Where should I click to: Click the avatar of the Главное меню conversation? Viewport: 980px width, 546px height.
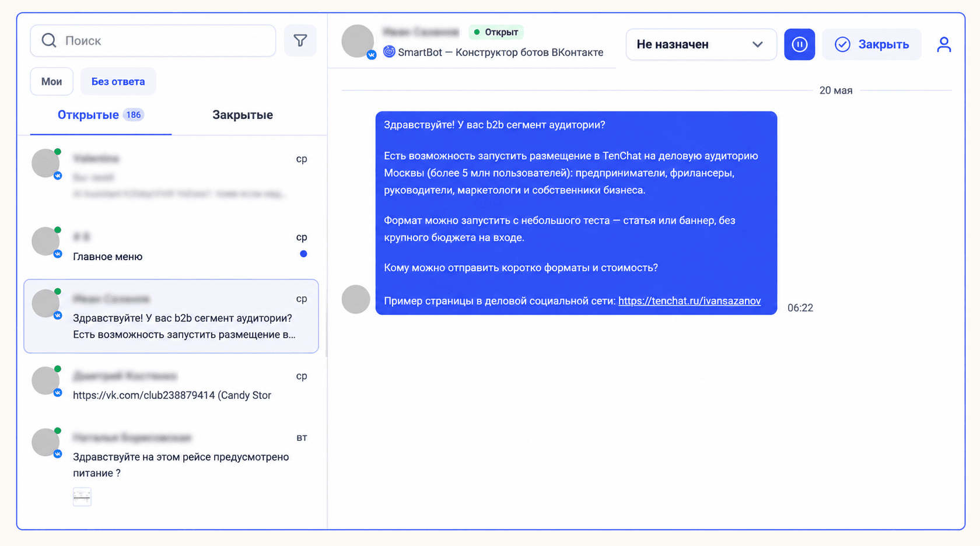(45, 242)
